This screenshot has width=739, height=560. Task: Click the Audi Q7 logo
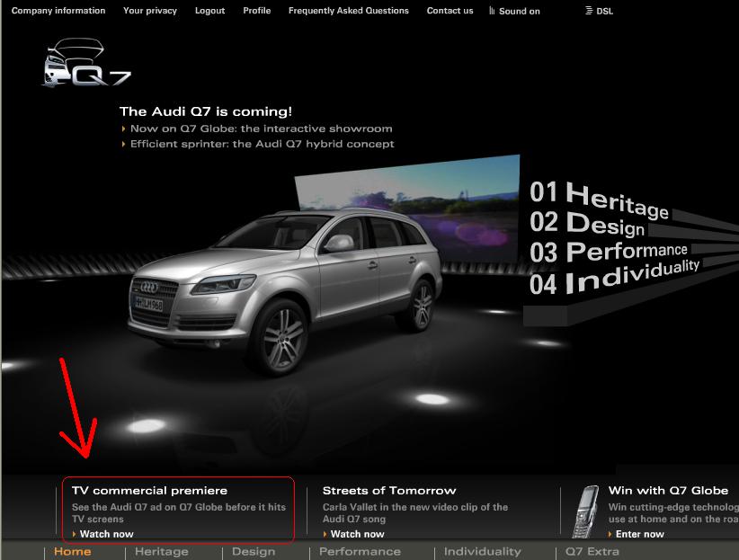86,63
